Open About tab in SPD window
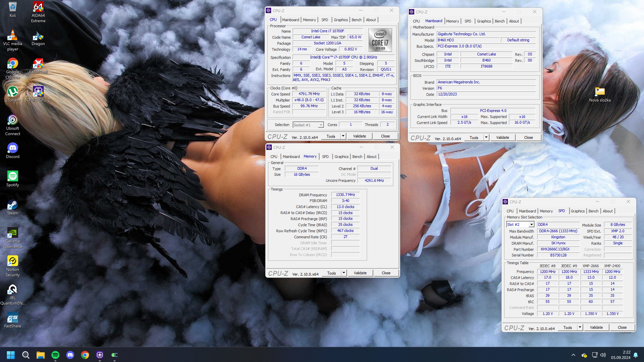The image size is (644, 362). pos(608,211)
